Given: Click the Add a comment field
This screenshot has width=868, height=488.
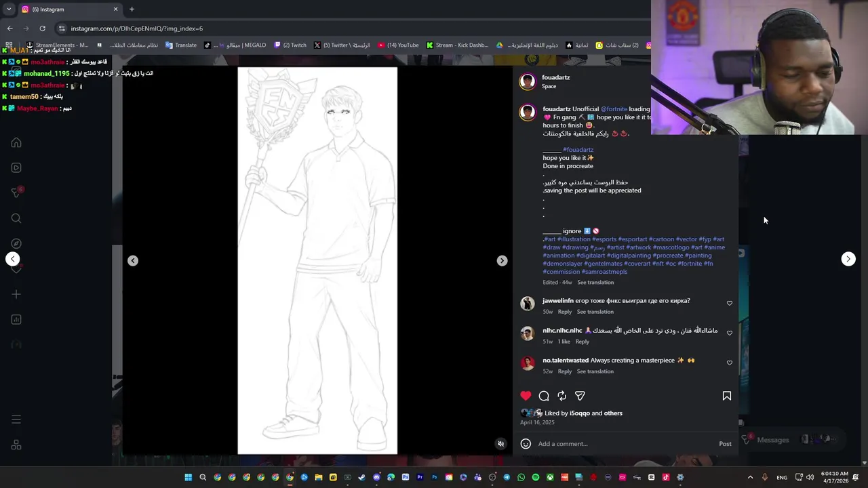Looking at the screenshot, I should (x=624, y=444).
